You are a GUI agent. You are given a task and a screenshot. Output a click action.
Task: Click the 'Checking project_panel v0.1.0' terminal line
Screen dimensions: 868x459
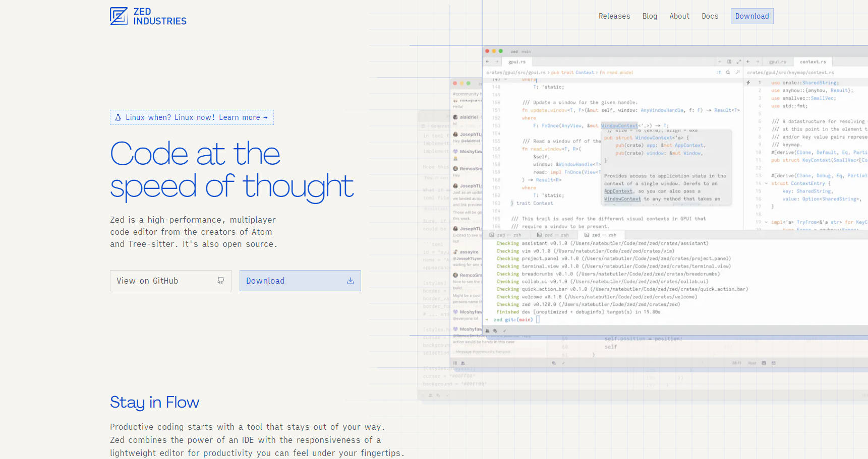tap(613, 258)
